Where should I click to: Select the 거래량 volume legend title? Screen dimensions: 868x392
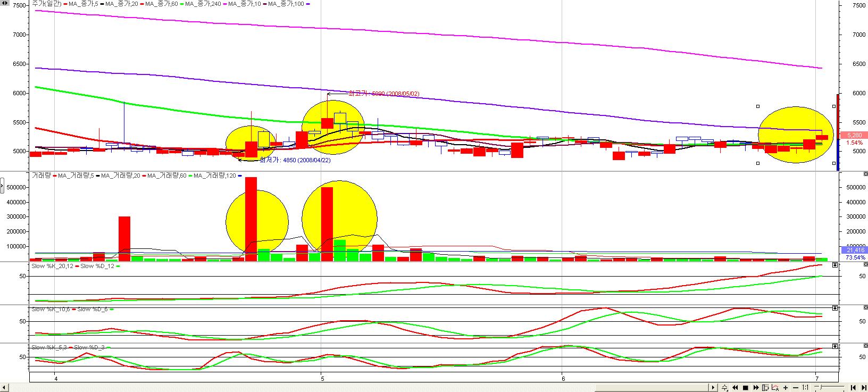pyautogui.click(x=41, y=175)
